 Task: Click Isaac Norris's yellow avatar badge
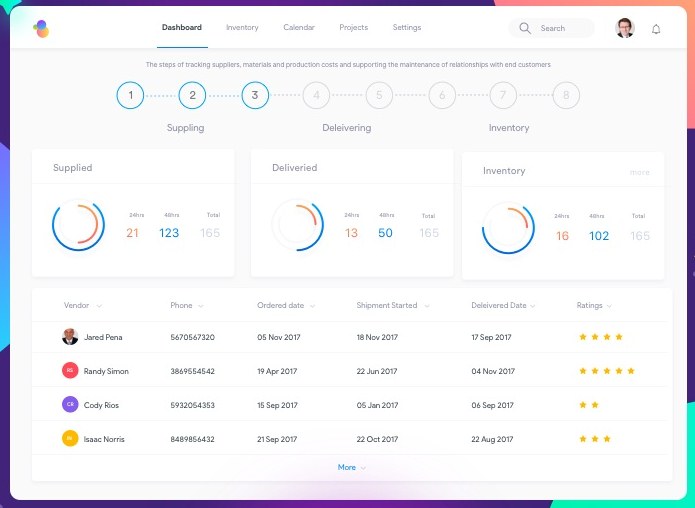[70, 438]
